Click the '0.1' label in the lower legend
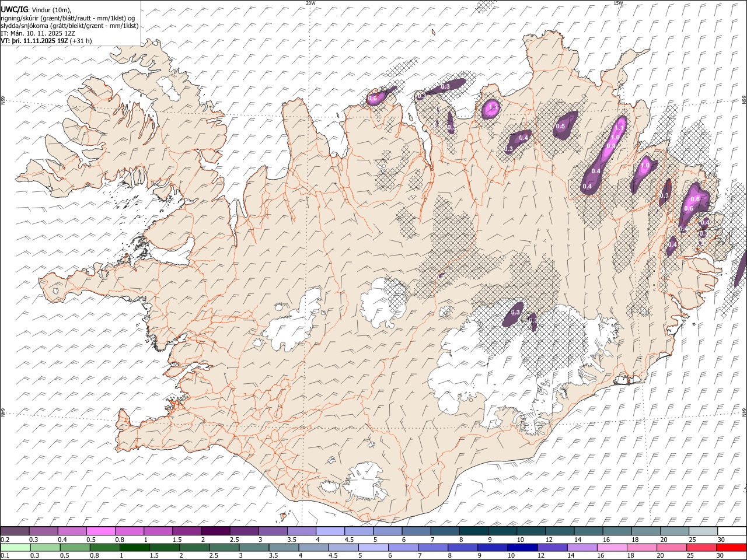Image resolution: width=747 pixels, height=560 pixels. pyautogui.click(x=4, y=555)
